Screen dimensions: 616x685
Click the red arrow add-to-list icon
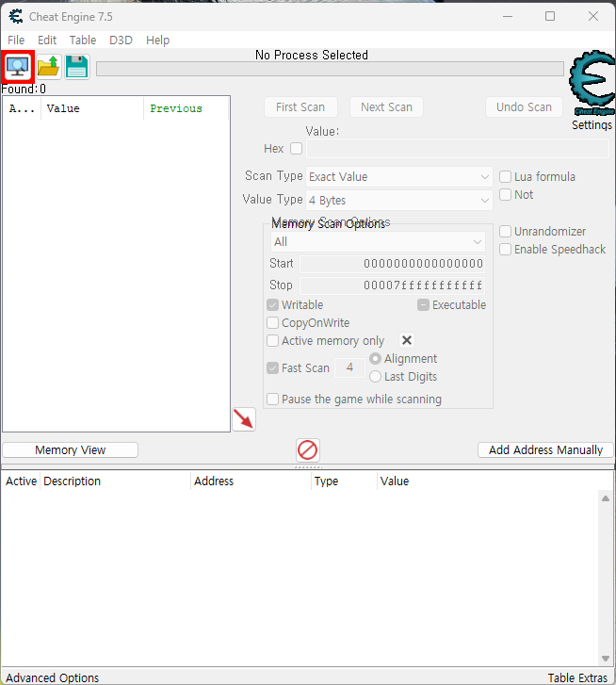point(244,419)
